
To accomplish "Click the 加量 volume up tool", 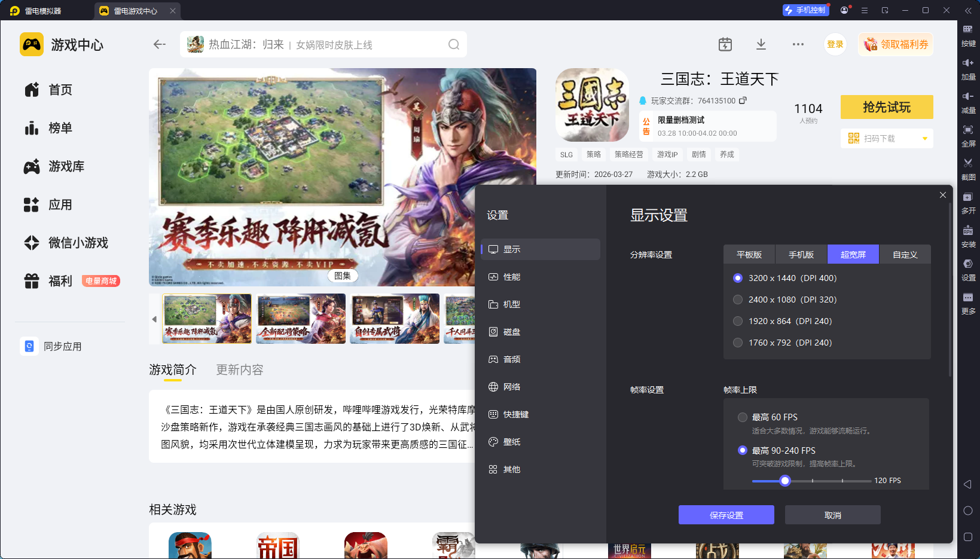I will [x=968, y=69].
